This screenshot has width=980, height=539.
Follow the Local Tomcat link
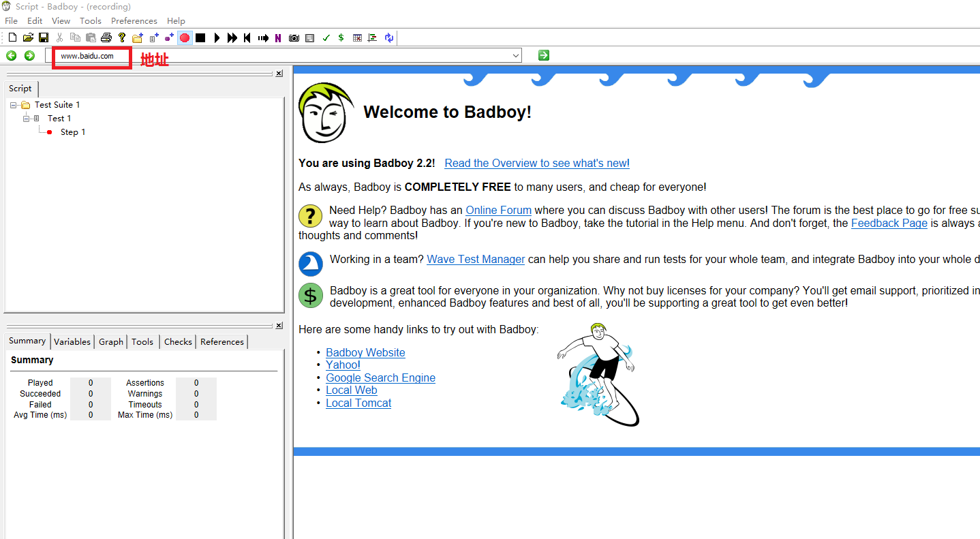pos(358,403)
